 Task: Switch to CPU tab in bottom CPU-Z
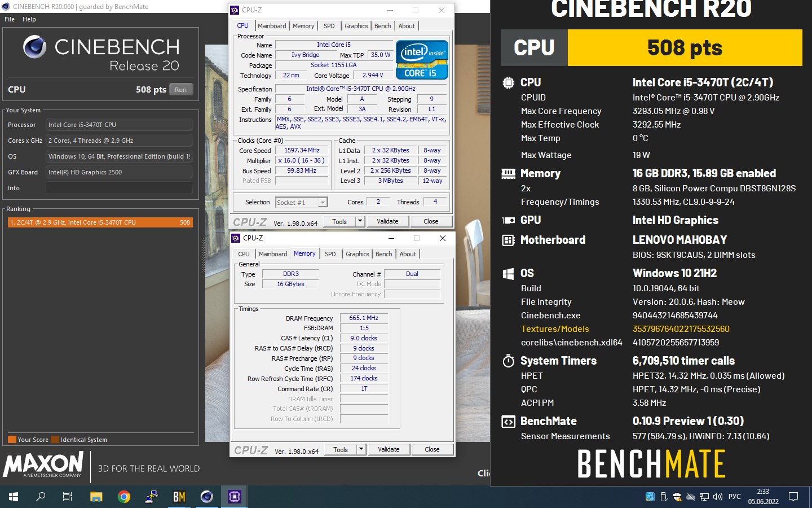click(244, 254)
